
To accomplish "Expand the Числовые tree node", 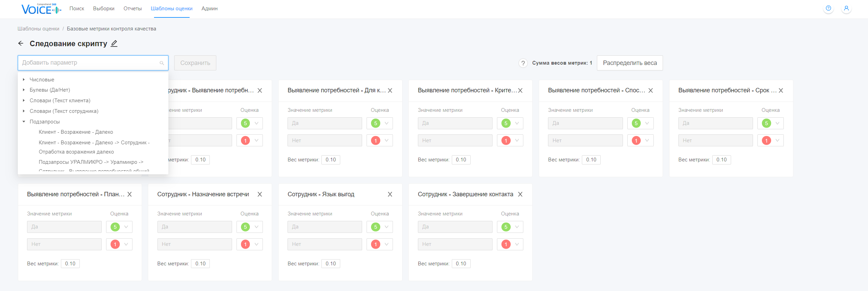I will (24, 79).
